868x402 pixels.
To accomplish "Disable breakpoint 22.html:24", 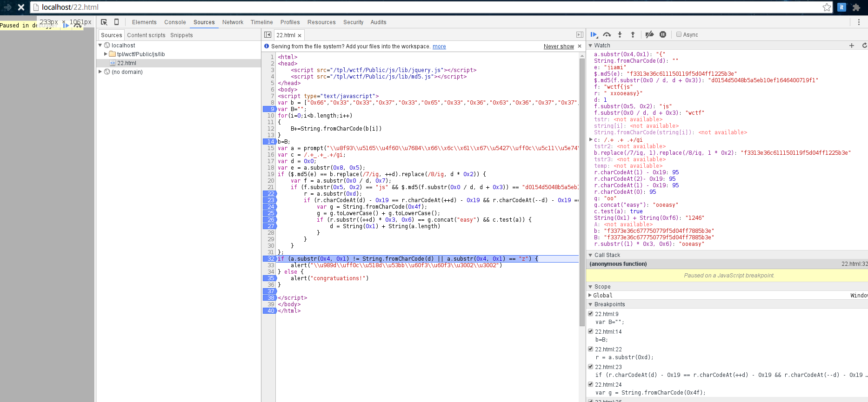I will point(591,384).
